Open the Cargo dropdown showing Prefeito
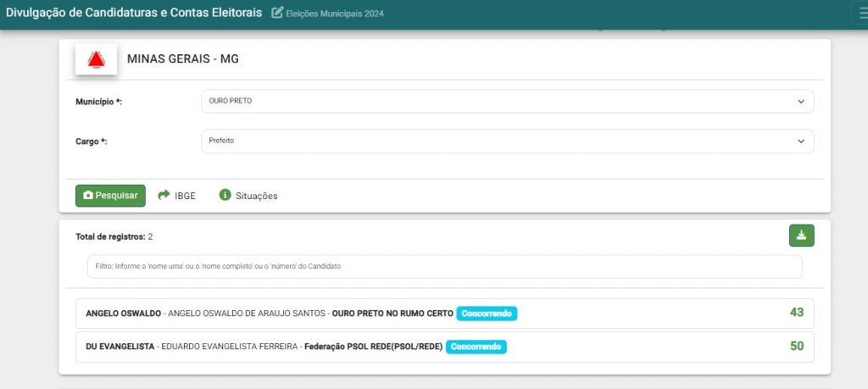This screenshot has width=868, height=389. coord(507,141)
